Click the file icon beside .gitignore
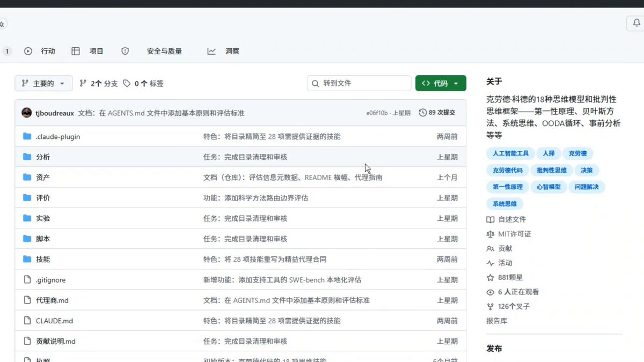The image size is (644, 362). tap(27, 279)
